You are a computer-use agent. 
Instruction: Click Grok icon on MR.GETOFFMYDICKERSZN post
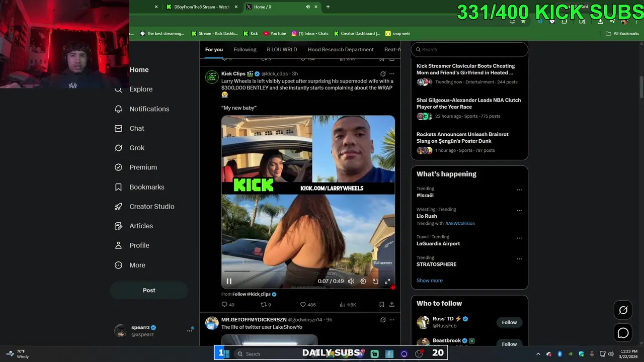[383, 320]
